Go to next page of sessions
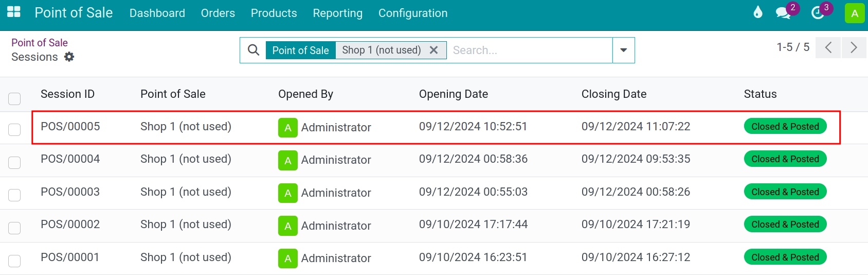Screen dimensions: 868x275 854,47
